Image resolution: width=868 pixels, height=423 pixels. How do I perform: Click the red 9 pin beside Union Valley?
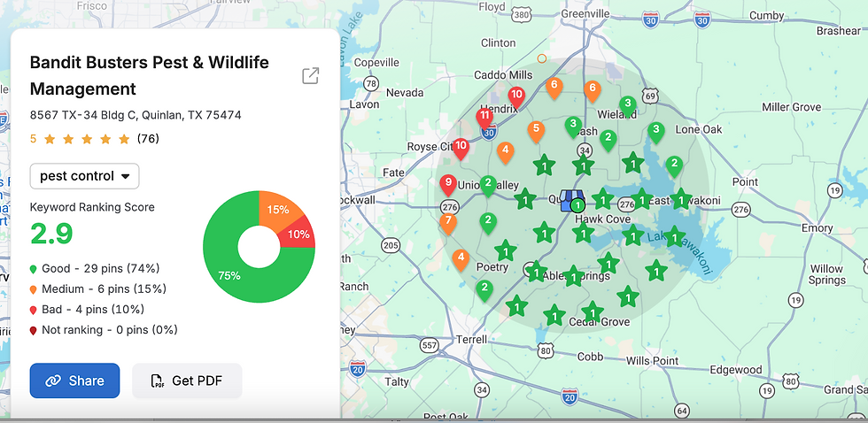[x=448, y=185]
